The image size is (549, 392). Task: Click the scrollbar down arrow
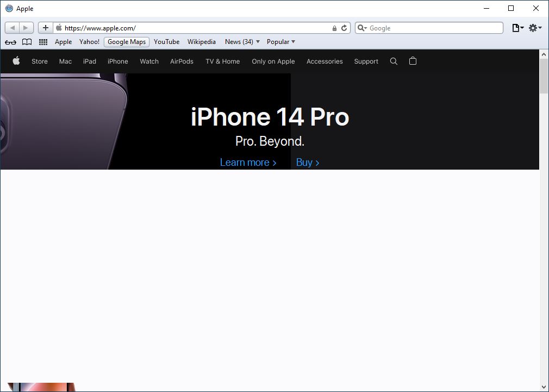click(544, 388)
